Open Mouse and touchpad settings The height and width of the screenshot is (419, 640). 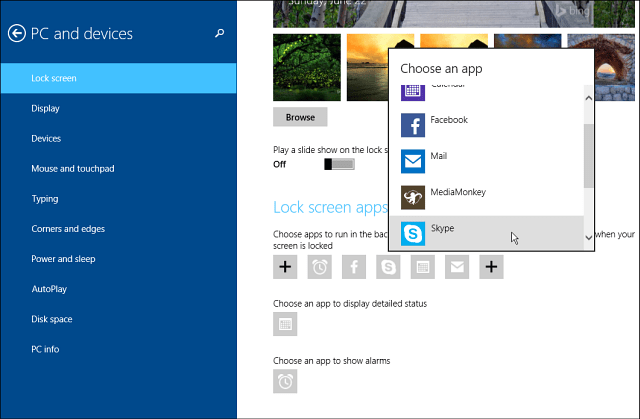click(x=118, y=168)
